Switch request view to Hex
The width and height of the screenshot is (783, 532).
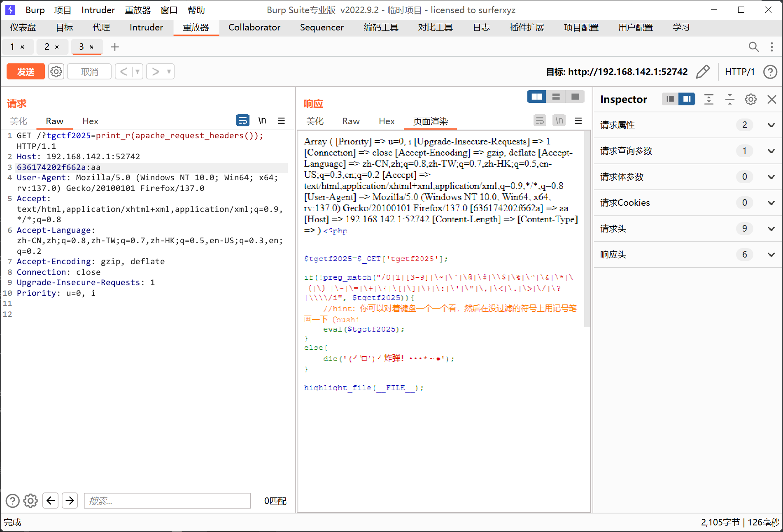[90, 121]
